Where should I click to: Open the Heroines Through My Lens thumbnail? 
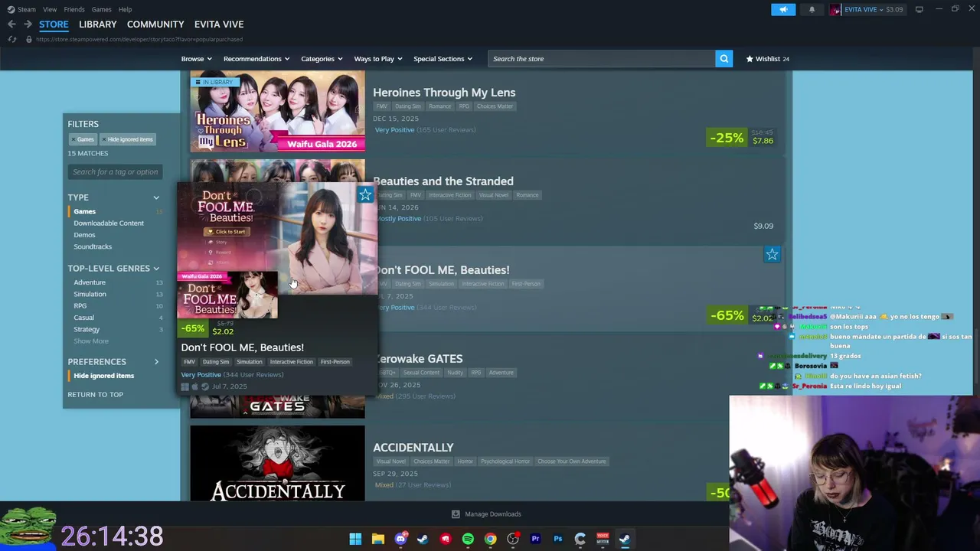277,112
